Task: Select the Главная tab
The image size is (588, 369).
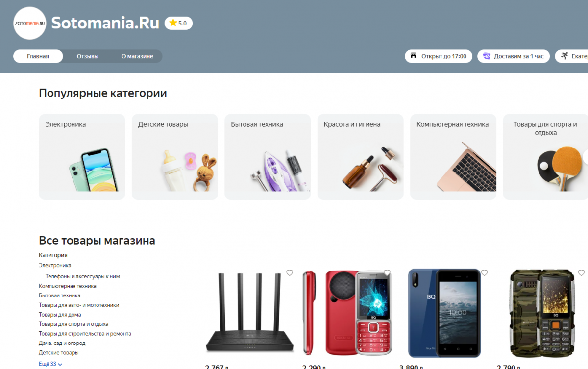Action: (38, 56)
